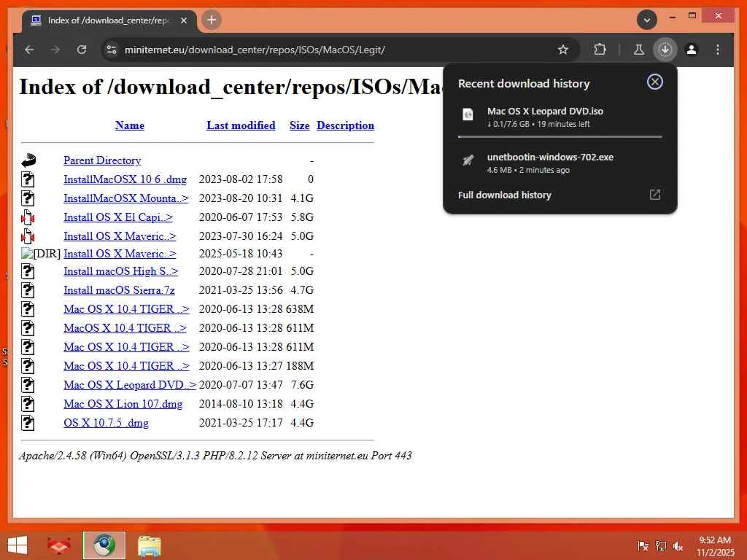
Task: Open the Mac OS X Leopard DVD.iso download entry
Action: coord(560,117)
